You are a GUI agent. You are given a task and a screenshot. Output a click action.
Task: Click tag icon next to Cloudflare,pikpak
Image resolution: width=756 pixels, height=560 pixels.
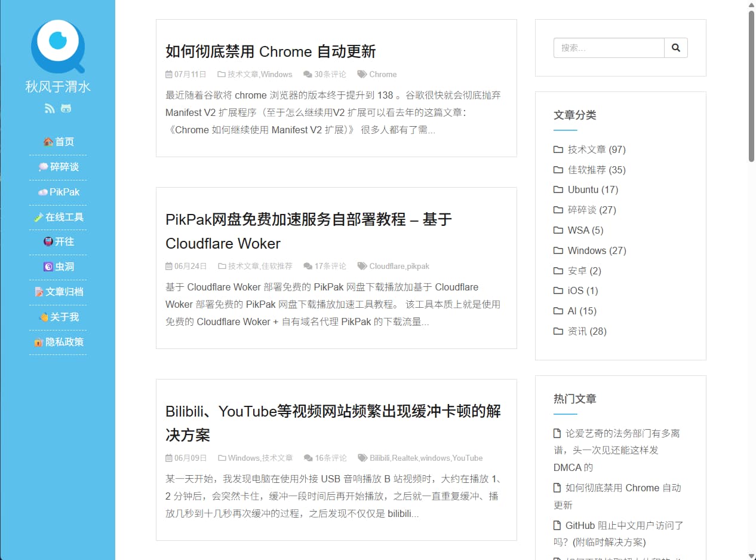tap(362, 266)
